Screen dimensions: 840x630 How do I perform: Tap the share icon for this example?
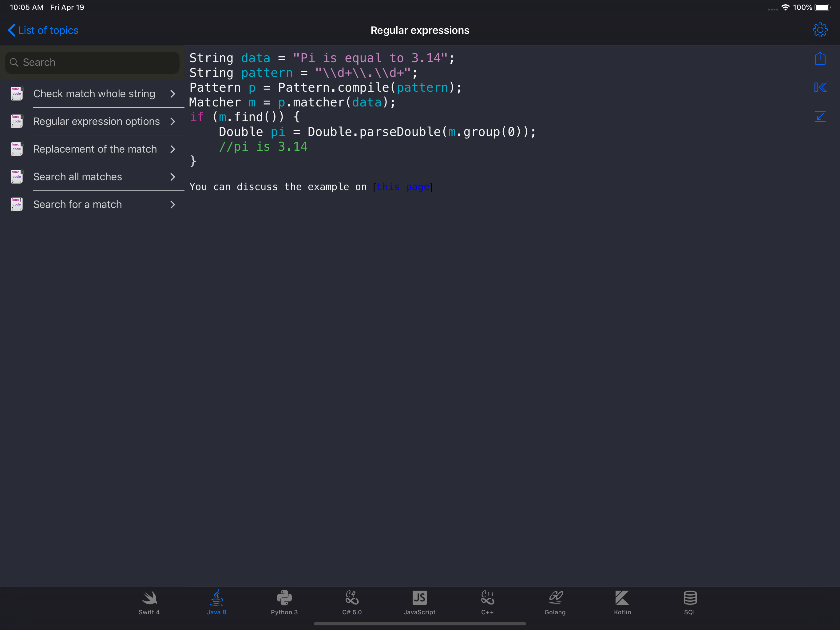tap(820, 58)
